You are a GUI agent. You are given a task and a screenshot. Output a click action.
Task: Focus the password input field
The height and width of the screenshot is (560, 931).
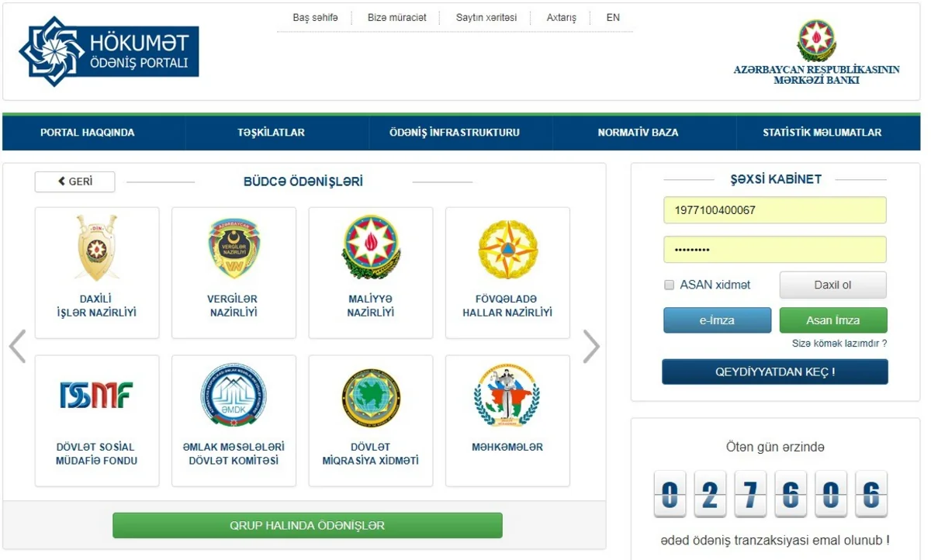click(774, 250)
